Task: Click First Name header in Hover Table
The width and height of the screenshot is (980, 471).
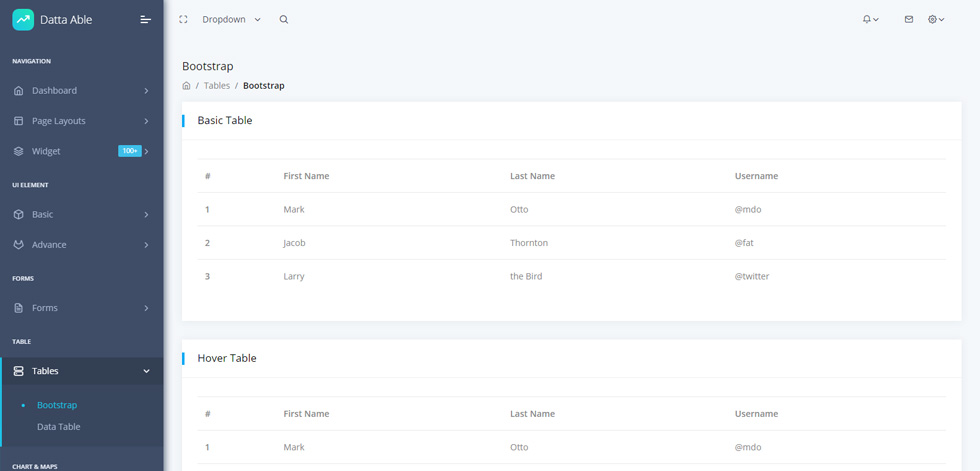Action: pos(306,414)
